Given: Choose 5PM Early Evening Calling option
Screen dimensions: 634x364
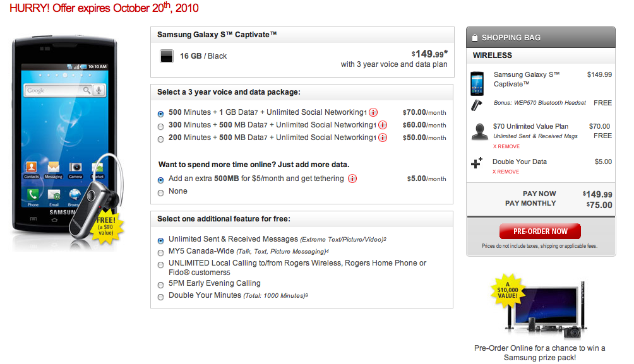Looking at the screenshot, I should point(161,284).
